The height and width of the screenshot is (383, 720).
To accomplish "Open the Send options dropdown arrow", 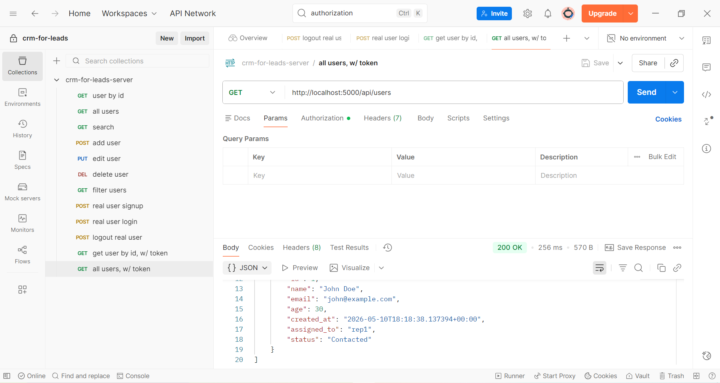I will [x=675, y=92].
